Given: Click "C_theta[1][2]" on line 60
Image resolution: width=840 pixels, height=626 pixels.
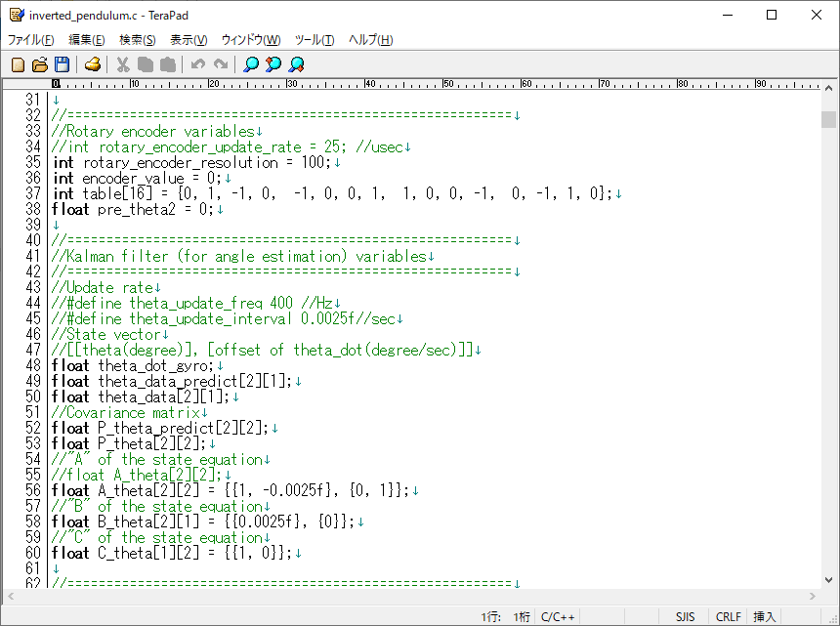Looking at the screenshot, I should (148, 553).
